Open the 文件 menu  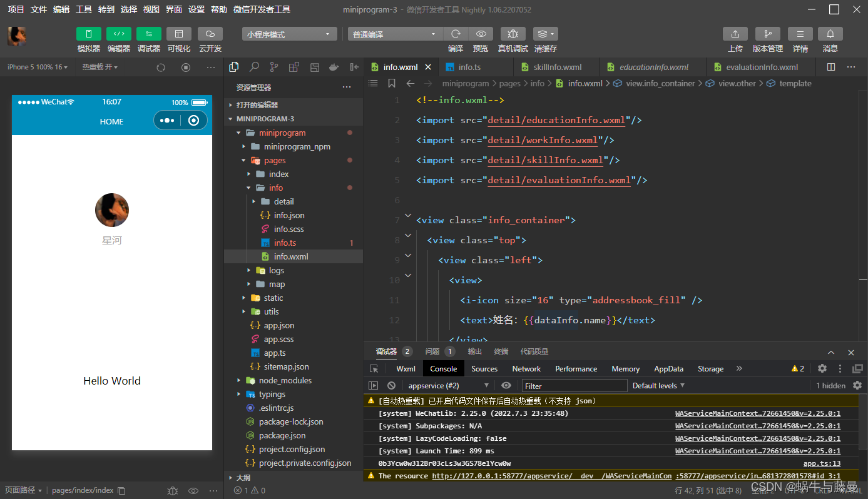pos(39,9)
